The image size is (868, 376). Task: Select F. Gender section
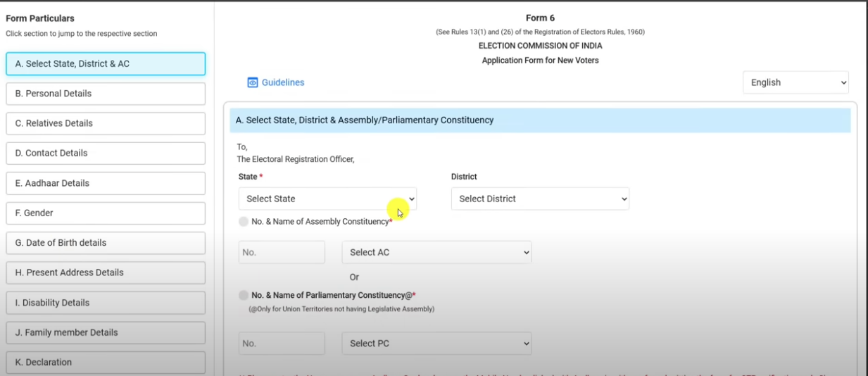click(106, 213)
